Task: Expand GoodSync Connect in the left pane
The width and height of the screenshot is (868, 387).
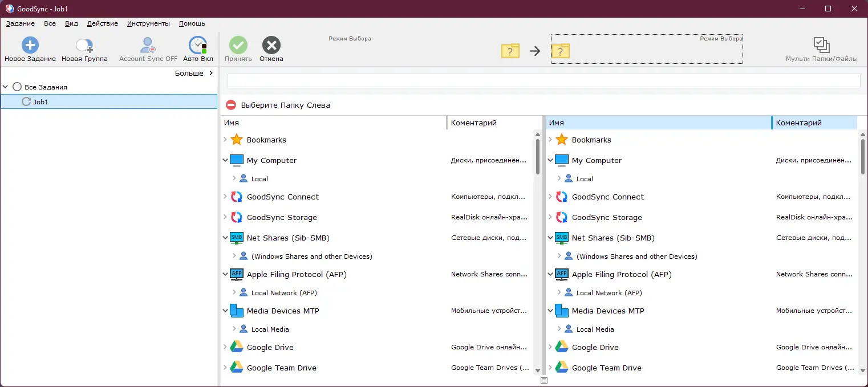Action: point(225,197)
